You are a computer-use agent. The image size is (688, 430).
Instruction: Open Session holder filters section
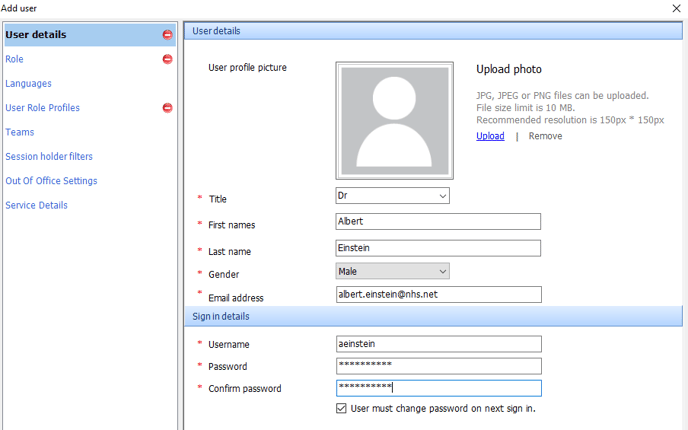[x=48, y=156]
